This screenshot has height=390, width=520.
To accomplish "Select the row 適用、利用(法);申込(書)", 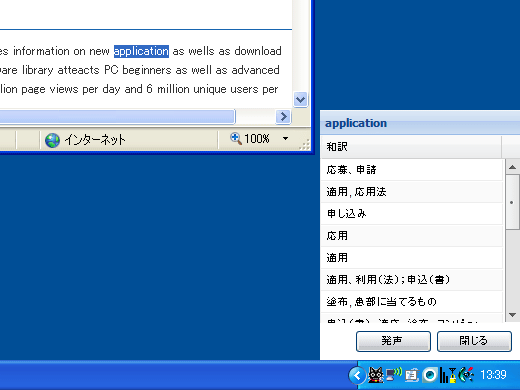I will [x=412, y=280].
